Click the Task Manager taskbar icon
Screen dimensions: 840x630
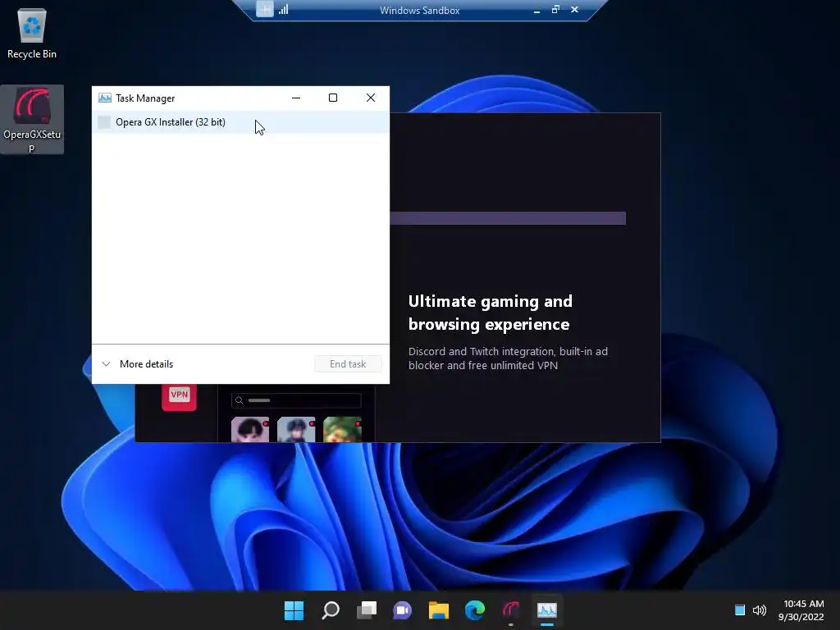pyautogui.click(x=547, y=610)
